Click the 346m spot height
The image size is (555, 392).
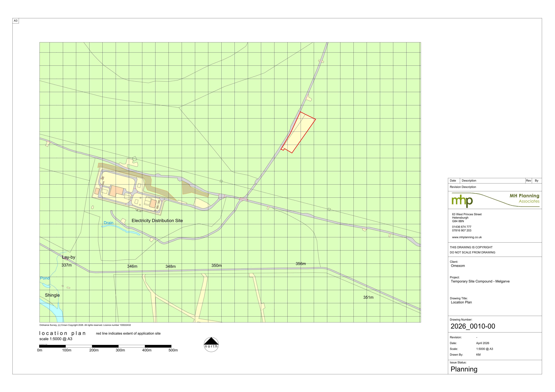click(132, 266)
